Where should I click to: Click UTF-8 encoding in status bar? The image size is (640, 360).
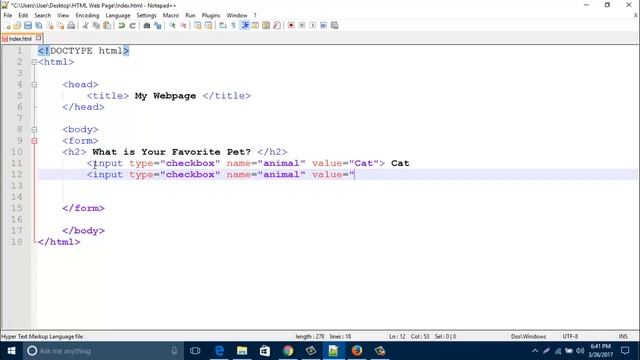pos(570,337)
